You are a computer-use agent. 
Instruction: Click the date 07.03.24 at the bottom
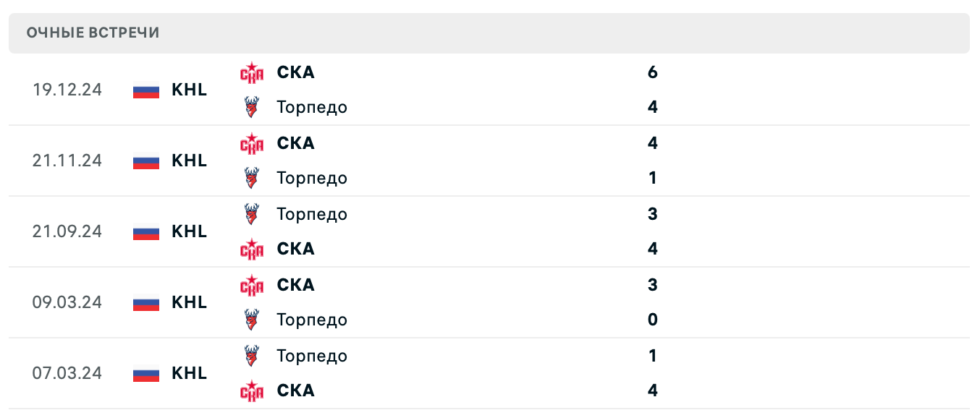67,373
